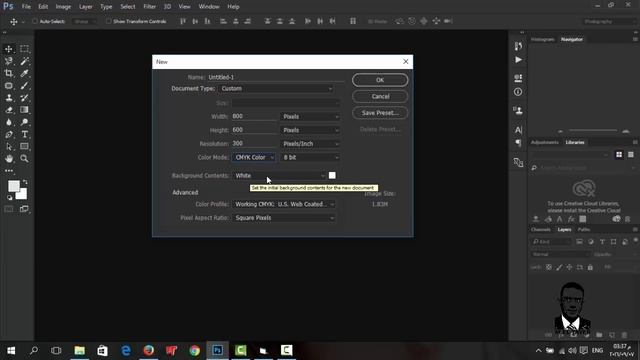The height and width of the screenshot is (360, 640).
Task: Select the Pen tool
Action: (x=9, y=135)
